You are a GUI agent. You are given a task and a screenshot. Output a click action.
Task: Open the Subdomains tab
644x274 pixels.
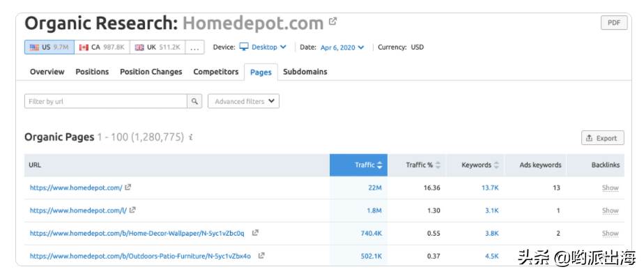click(305, 72)
